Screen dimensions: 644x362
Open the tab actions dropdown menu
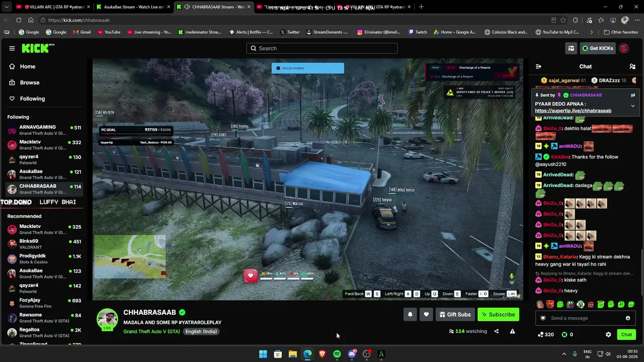pyautogui.click(x=6, y=7)
